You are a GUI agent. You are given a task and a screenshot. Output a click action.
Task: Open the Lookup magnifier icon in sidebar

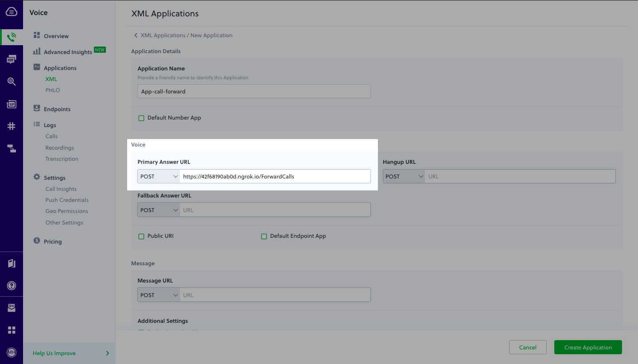[12, 81]
